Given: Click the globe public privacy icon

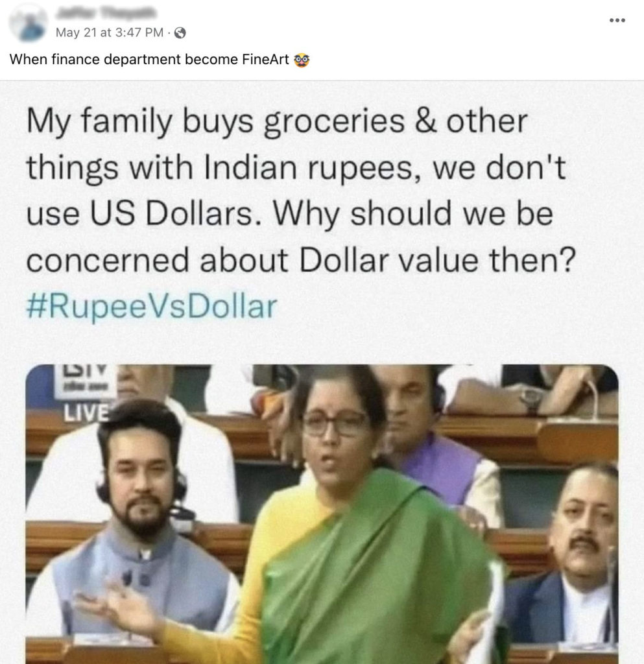Looking at the screenshot, I should (180, 32).
